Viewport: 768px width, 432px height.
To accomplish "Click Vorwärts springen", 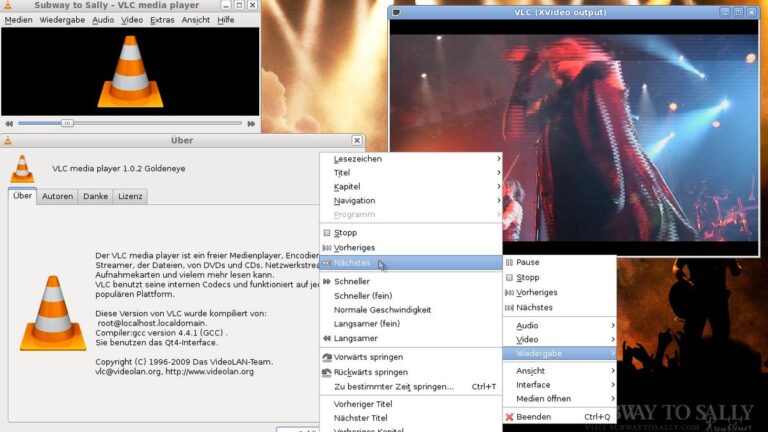I will click(411, 357).
